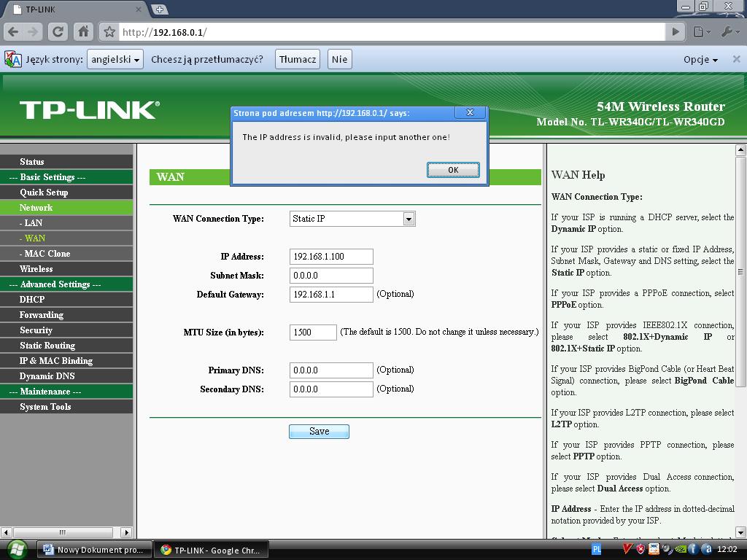Click sidebar horizontal scrollbar left arrow
The height and width of the screenshot is (560, 747).
[x=6, y=532]
